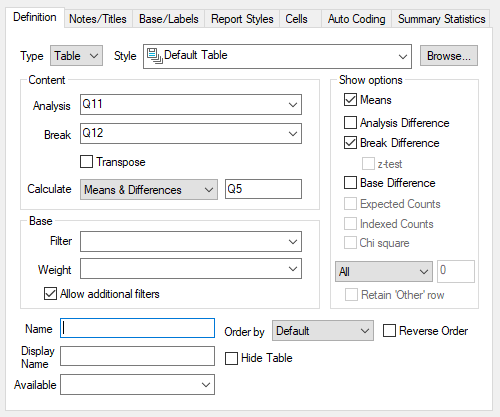
Task: Open the Analysis dropdown showing Q11
Action: click(191, 105)
